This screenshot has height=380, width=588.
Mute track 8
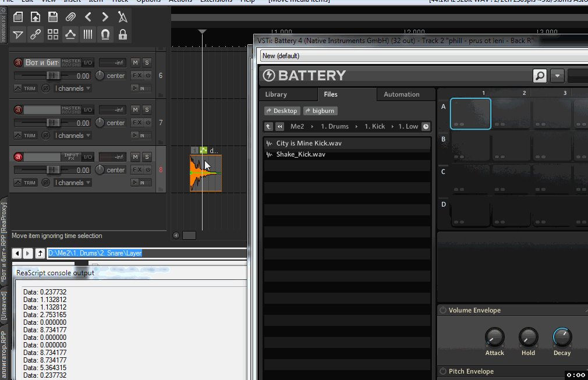tap(136, 157)
